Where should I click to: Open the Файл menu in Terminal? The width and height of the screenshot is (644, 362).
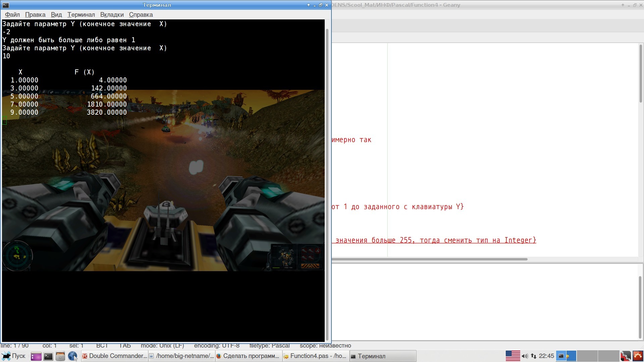pyautogui.click(x=12, y=15)
